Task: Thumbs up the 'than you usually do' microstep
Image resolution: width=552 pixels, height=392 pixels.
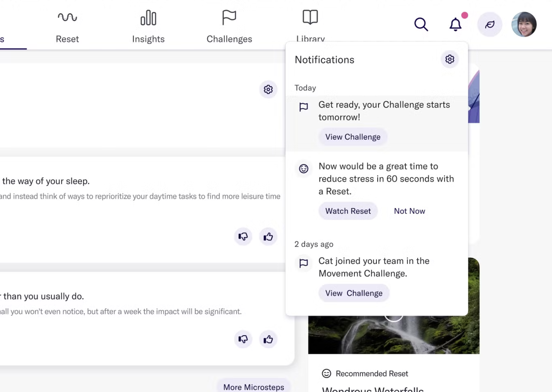Action: point(268,339)
